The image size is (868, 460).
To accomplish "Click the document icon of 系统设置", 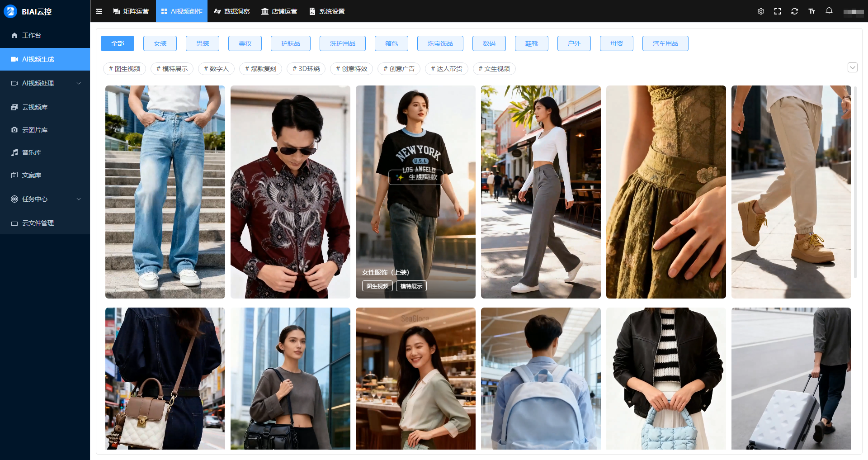I will point(312,11).
